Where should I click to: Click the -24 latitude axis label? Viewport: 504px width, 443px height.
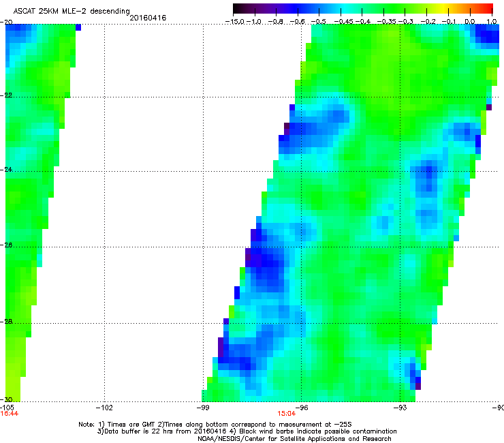click(6, 169)
